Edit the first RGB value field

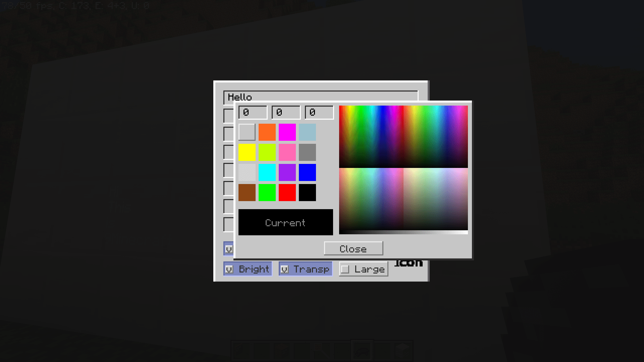pyautogui.click(x=252, y=112)
